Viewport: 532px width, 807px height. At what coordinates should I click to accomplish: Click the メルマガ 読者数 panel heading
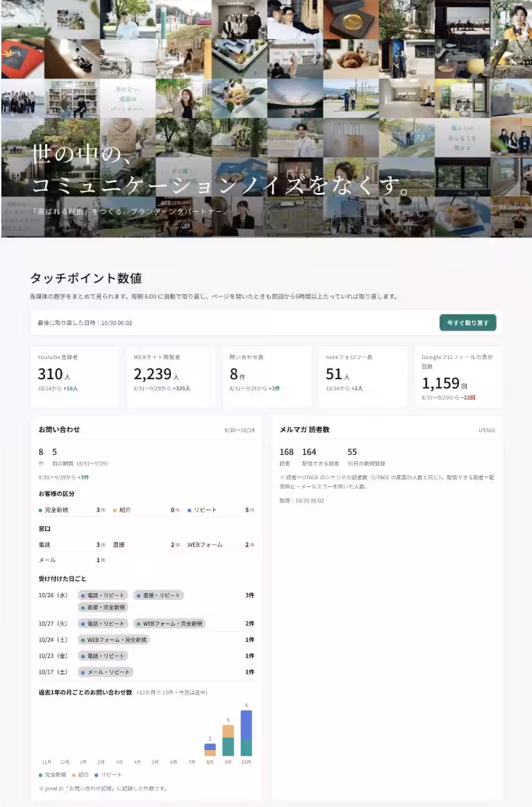click(x=305, y=429)
